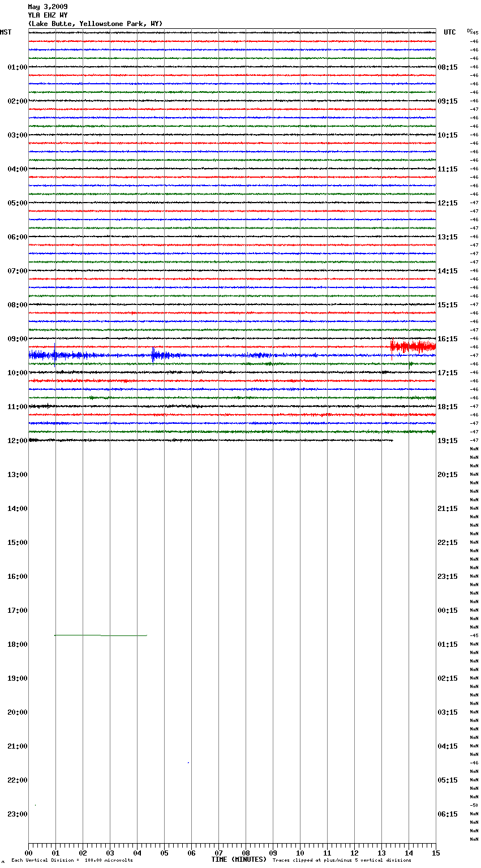Screen dimensions: 481x868
Task: Click the '08' minute tick label
Action: click(246, 853)
